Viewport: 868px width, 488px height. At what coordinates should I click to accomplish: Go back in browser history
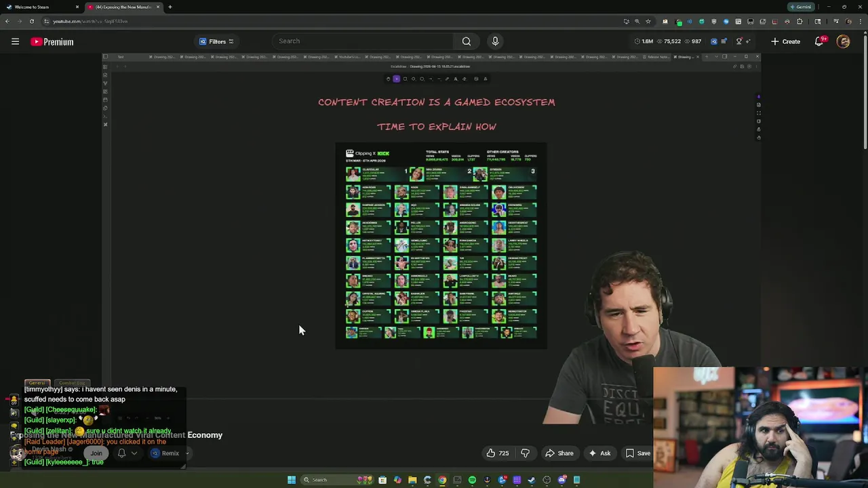(x=7, y=21)
